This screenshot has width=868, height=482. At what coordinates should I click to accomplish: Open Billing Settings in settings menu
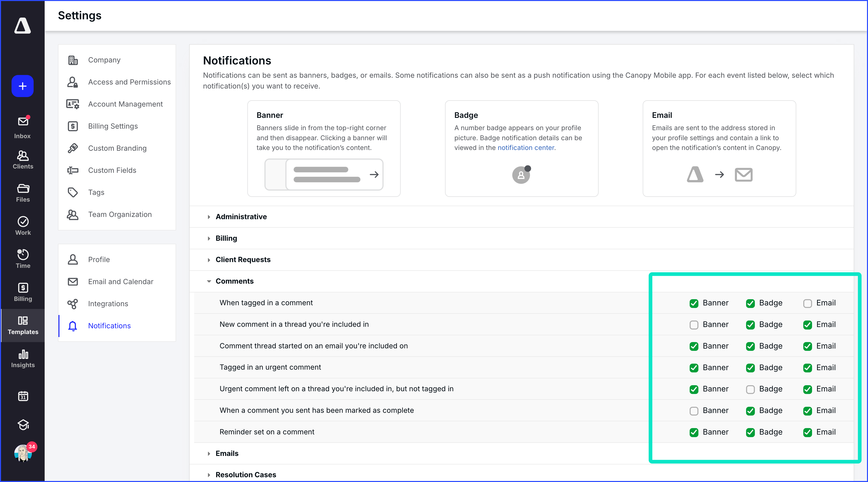tap(113, 126)
